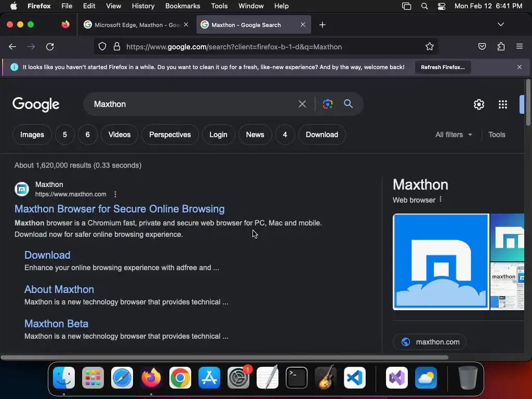The width and height of the screenshot is (532, 399).
Task: Open the Bookmarks menu
Action: [182, 6]
